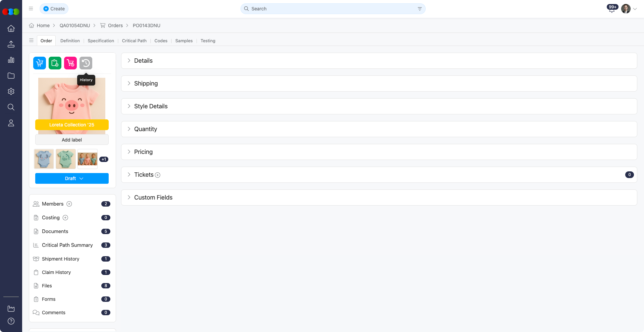Image resolution: width=644 pixels, height=332 pixels.
Task: Click the History icon button
Action: pos(86,63)
